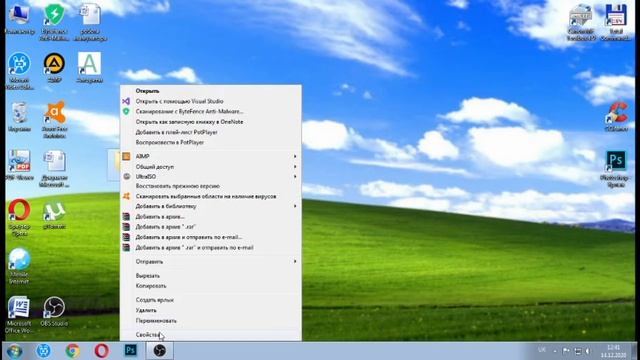Choose scan with ByteFence Anti-Malware entry
The image size is (640, 360).
click(x=211, y=111)
